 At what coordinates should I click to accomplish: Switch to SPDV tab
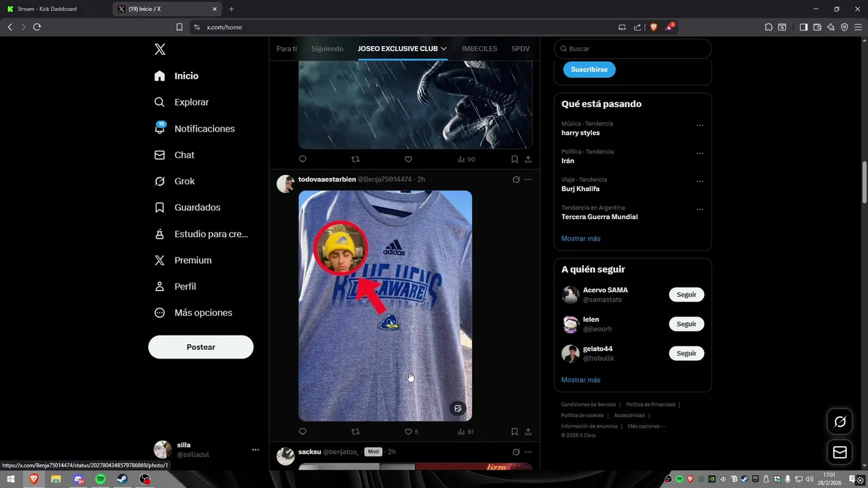pos(521,49)
